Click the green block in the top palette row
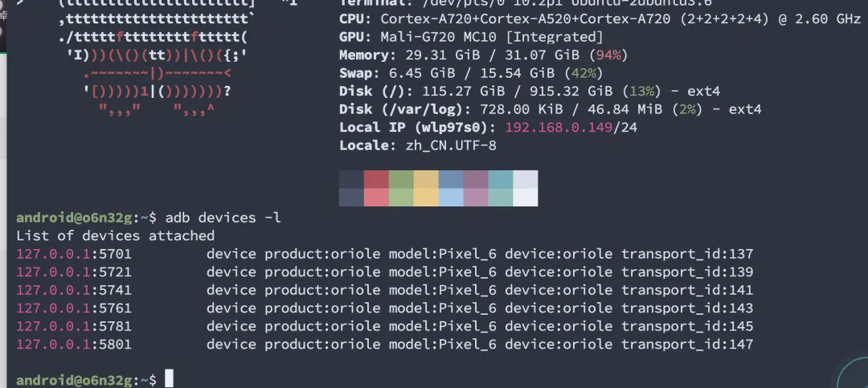This screenshot has height=388, width=868. click(401, 179)
